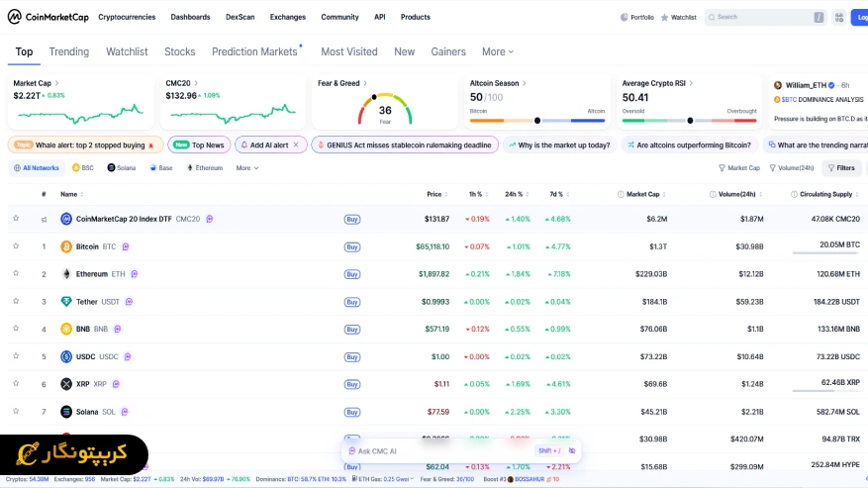868x488 pixels.
Task: Click the info icon beside Circulating Supply
Action: [x=794, y=194]
